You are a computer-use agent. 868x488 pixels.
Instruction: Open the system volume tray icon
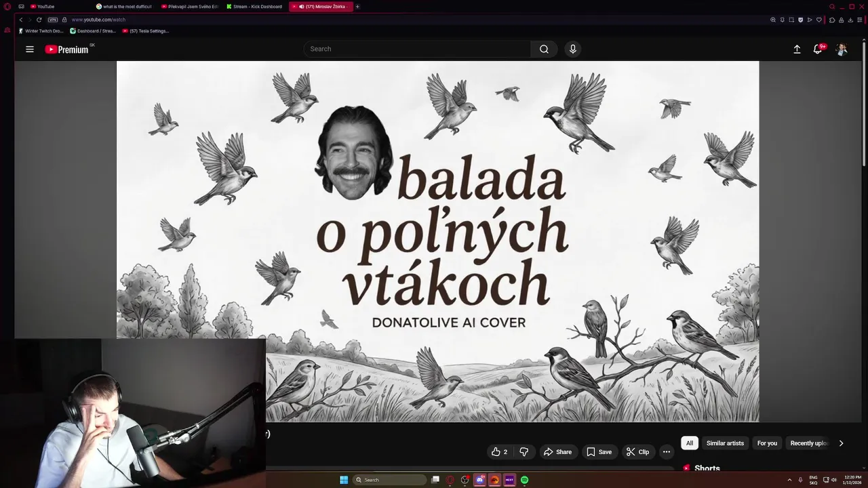[834, 480]
